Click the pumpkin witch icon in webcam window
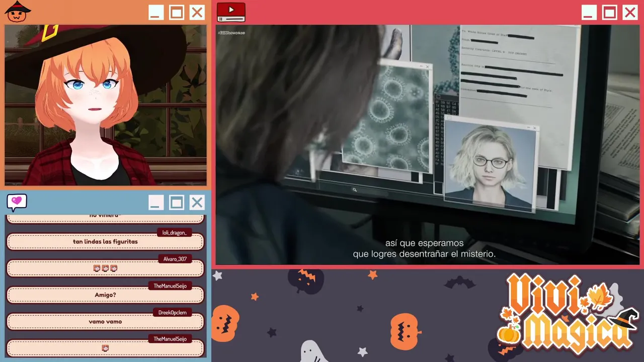This screenshot has width=644, height=362. [x=18, y=12]
